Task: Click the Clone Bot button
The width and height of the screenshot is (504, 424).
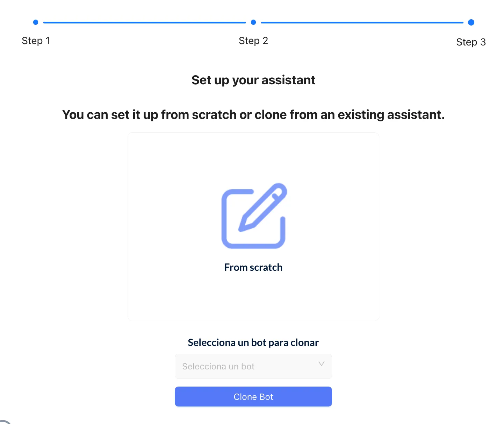Action: pos(253,397)
